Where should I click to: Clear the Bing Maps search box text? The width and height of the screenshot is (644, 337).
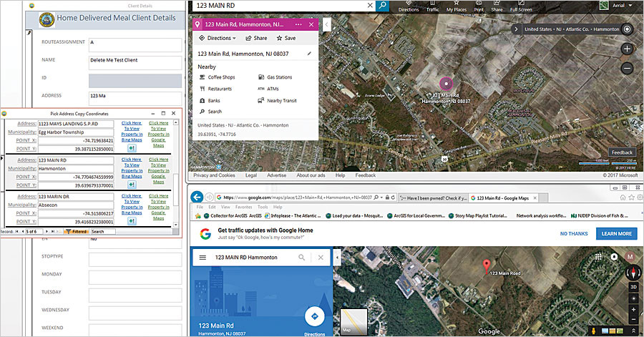click(x=370, y=5)
